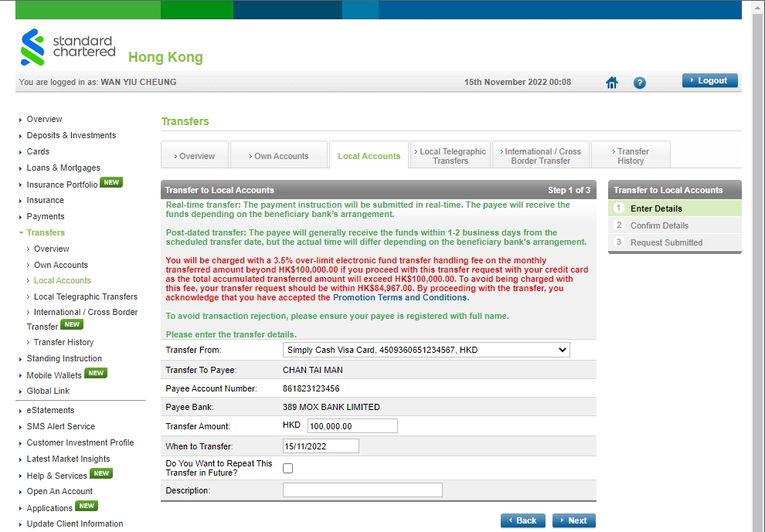Open Applications in sidebar

tap(49, 508)
